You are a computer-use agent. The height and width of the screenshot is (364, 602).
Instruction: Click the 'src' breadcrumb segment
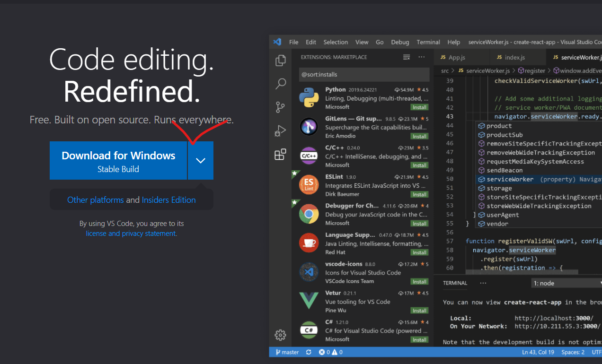coord(445,70)
